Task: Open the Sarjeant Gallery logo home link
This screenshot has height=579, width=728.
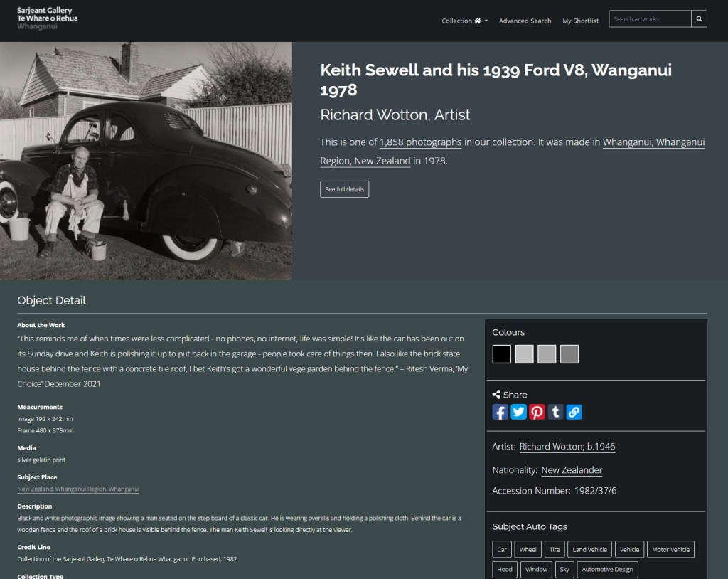Action: point(48,18)
